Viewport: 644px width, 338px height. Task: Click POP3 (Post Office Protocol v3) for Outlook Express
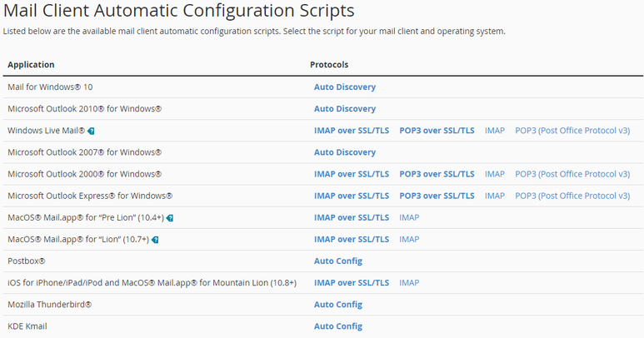coord(572,196)
